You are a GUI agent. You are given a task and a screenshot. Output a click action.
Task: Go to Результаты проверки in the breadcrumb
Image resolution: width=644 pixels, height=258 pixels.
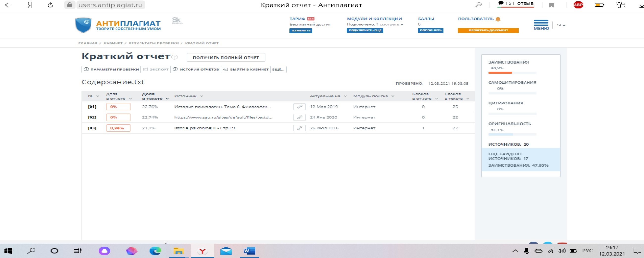154,43
